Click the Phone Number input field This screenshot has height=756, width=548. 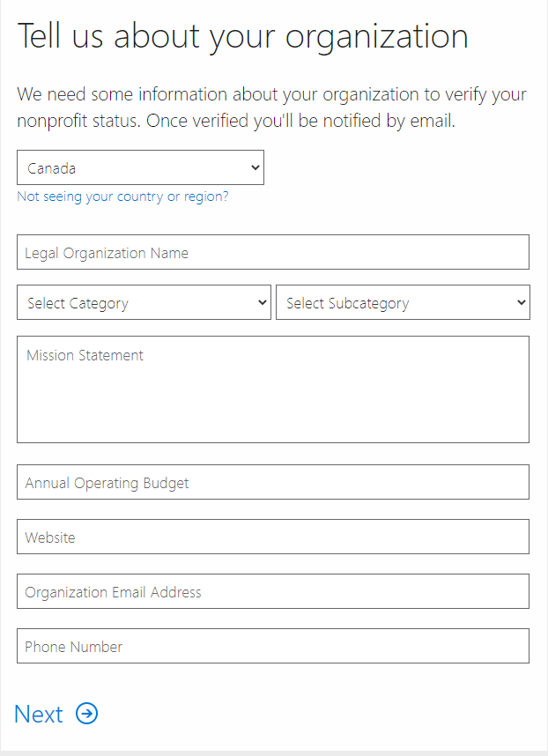[272, 646]
